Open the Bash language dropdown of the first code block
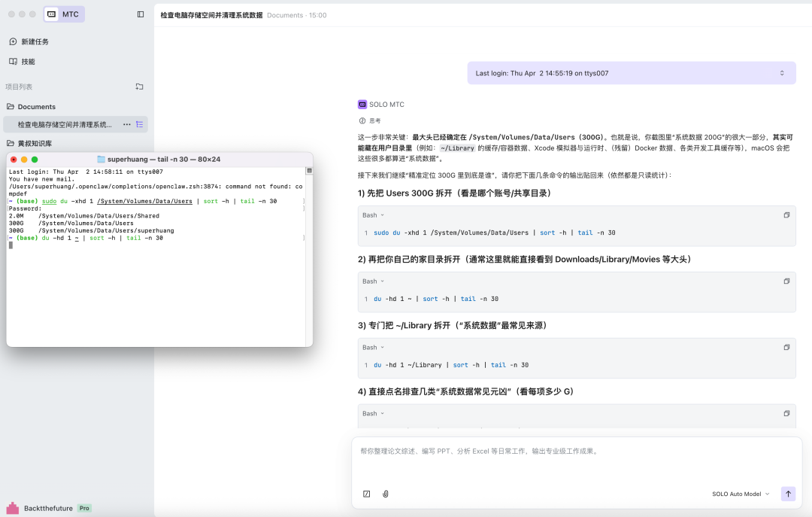Viewport: 812px width, 517px height. pyautogui.click(x=373, y=215)
